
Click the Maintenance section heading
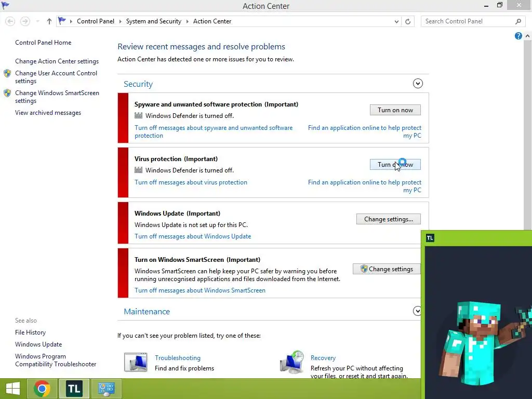tap(147, 312)
